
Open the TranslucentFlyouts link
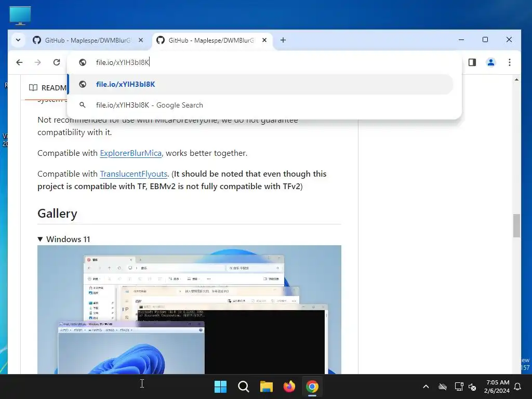[134, 174]
